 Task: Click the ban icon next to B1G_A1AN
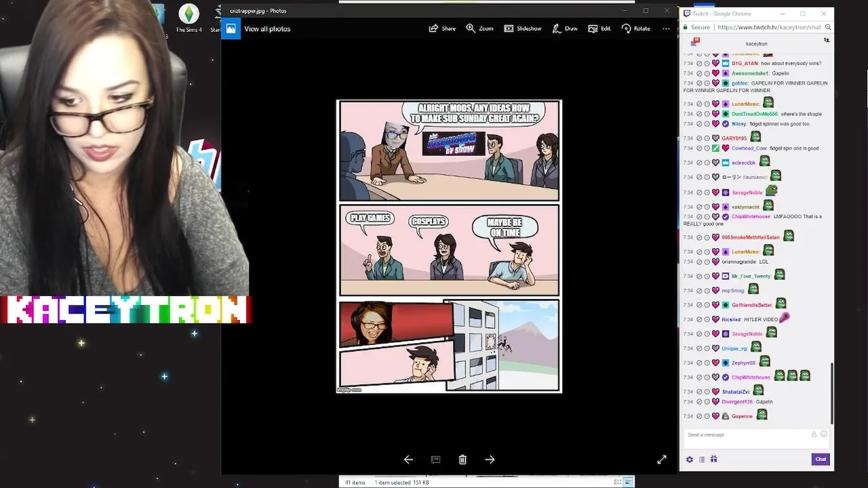tap(699, 63)
